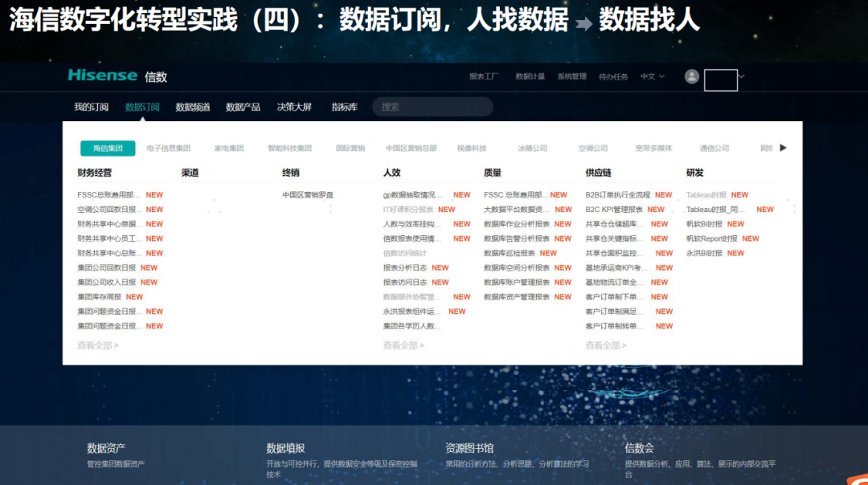868x485 pixels.
Task: Open 决策大屏 in the navigation bar
Action: pos(294,107)
